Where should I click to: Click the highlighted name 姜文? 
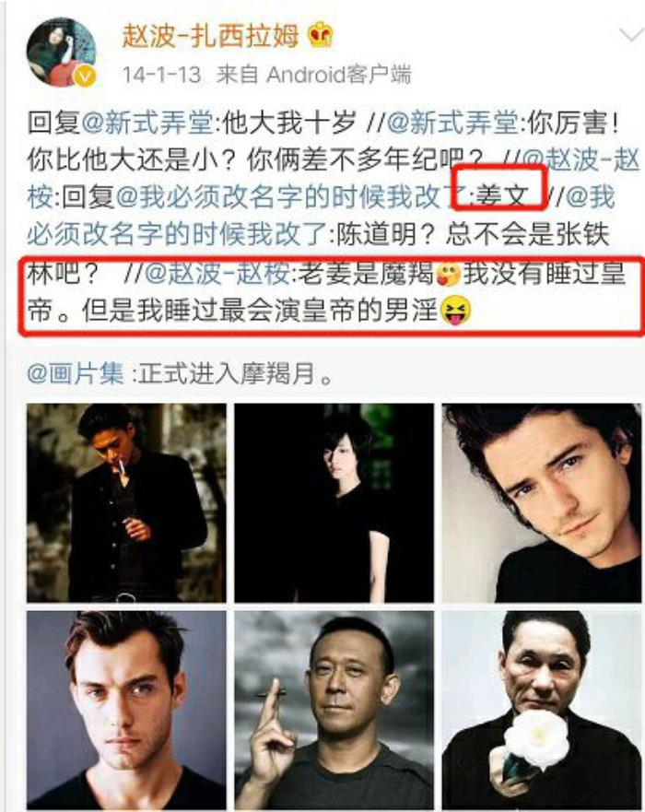[x=501, y=197]
